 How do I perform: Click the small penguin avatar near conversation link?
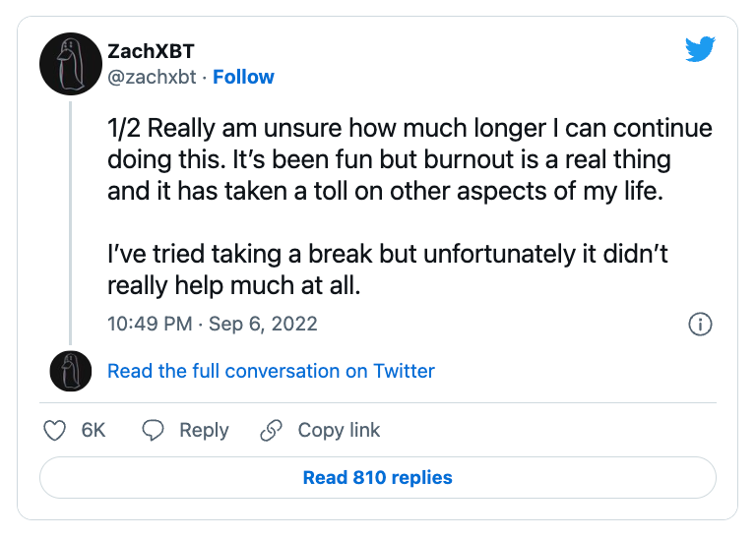pos(71,371)
